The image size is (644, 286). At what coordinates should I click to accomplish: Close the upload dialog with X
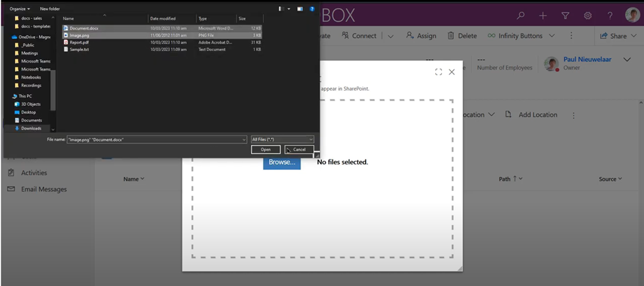[452, 72]
